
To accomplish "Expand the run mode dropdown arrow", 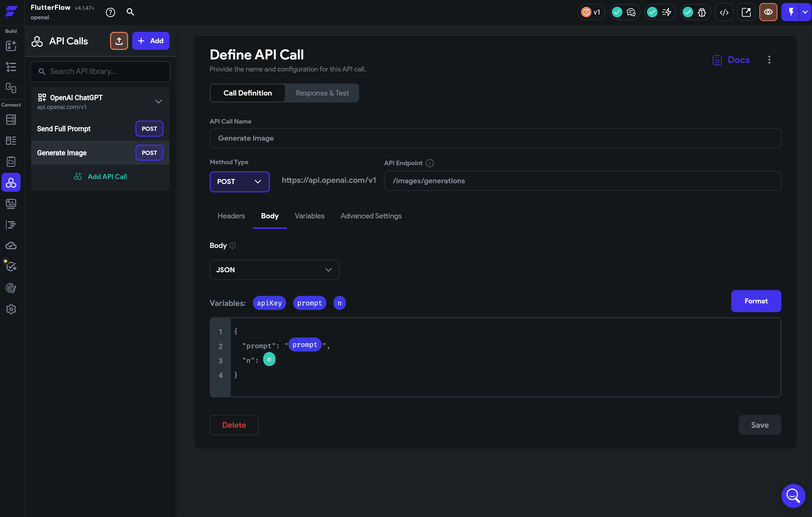I will (x=805, y=12).
